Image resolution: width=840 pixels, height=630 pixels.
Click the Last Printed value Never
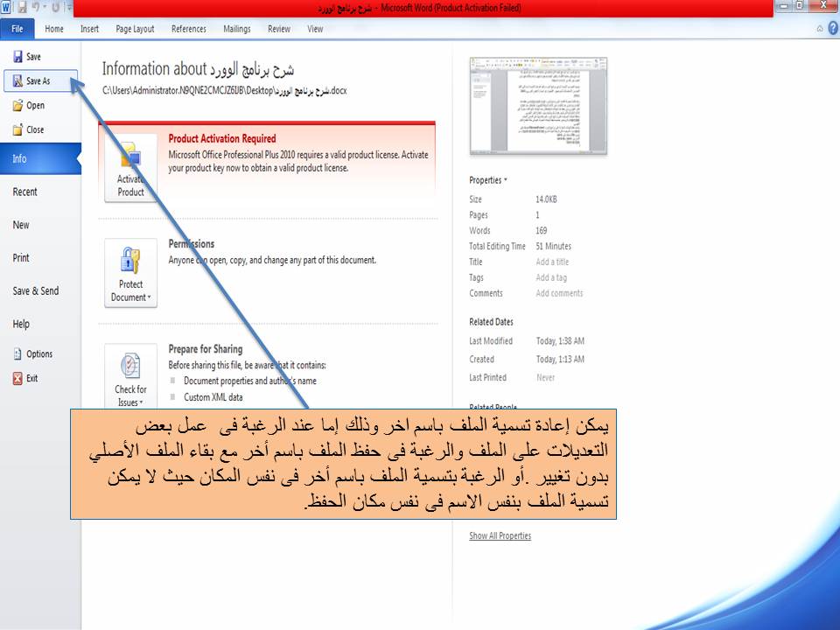tap(545, 378)
